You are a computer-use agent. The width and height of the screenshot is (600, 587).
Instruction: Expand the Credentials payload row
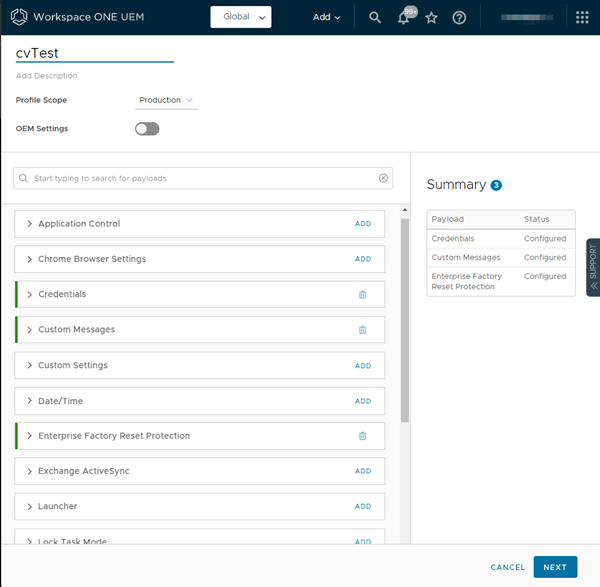tap(29, 294)
